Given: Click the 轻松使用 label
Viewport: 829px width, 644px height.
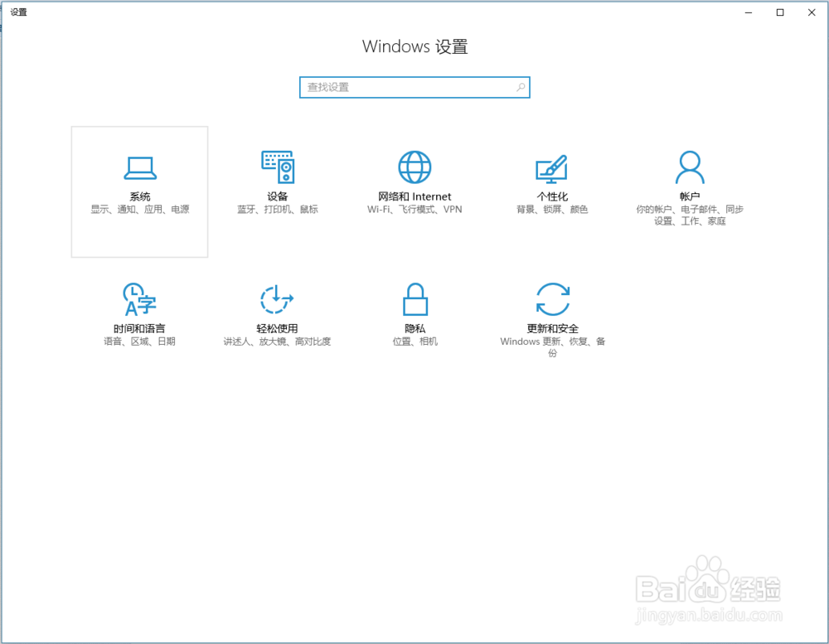Looking at the screenshot, I should (x=277, y=328).
